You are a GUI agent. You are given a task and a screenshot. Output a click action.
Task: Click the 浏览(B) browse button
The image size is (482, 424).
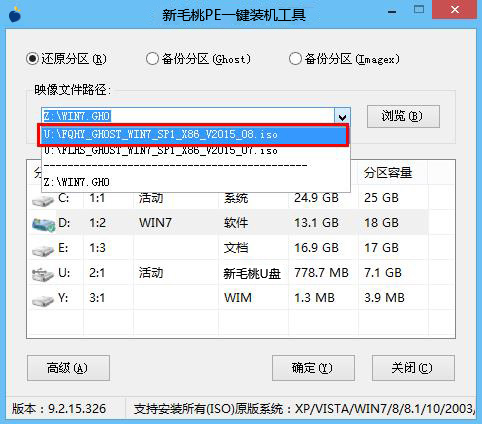point(403,116)
